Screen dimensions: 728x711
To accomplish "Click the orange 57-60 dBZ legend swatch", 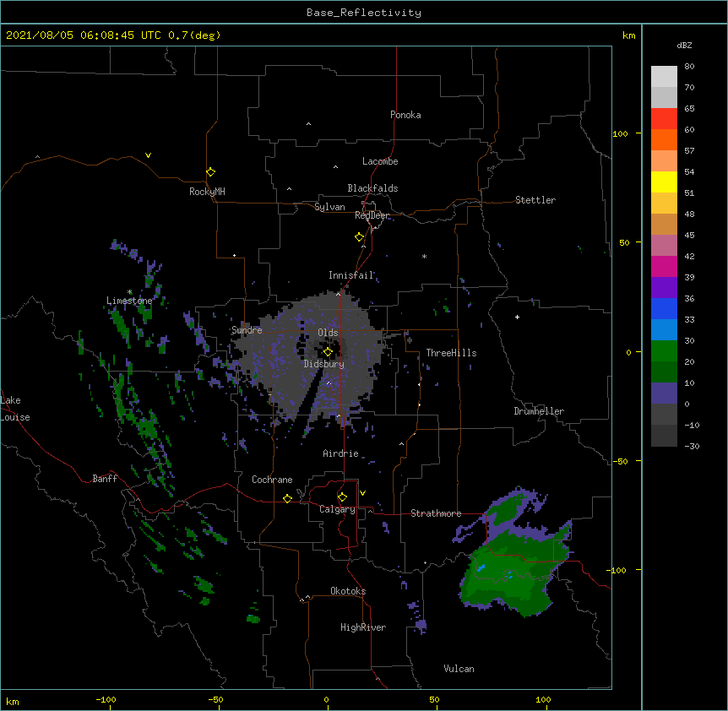I will coord(664,139).
